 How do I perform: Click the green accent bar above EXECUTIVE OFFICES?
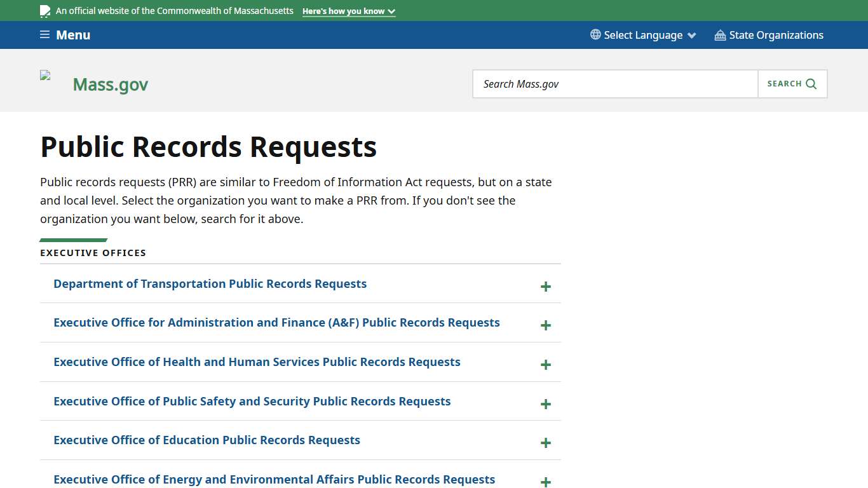72,240
